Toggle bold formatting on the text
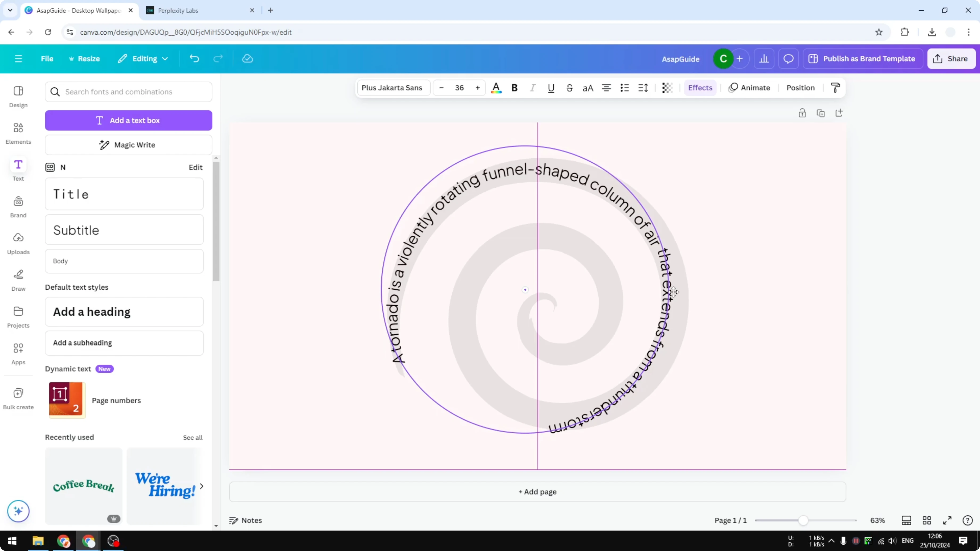Viewport: 980px width, 551px height. (x=514, y=88)
